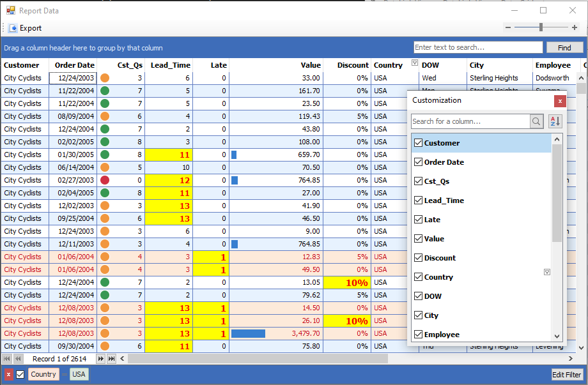588x385 pixels.
Task: Click the USA filter value token
Action: click(x=79, y=374)
